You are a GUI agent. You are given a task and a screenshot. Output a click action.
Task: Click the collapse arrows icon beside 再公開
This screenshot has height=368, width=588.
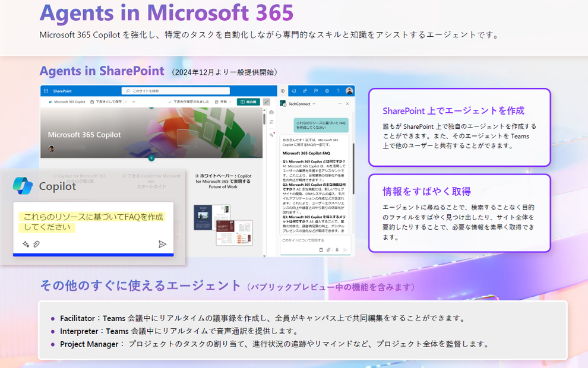pos(266,102)
